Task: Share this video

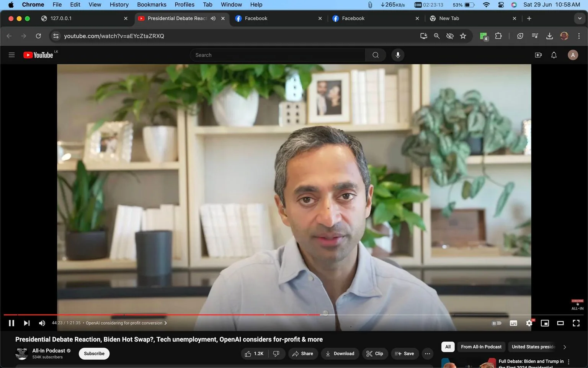Action: coord(302,353)
